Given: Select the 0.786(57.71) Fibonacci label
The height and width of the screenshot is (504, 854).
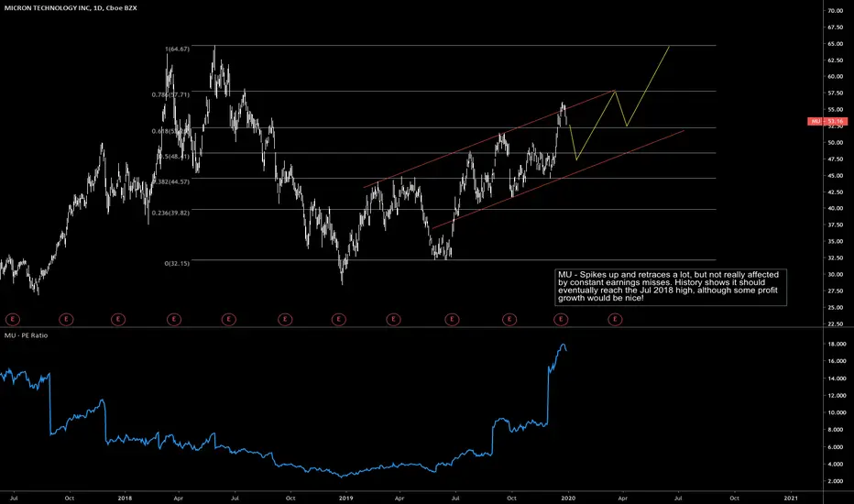Looking at the screenshot, I should (170, 94).
